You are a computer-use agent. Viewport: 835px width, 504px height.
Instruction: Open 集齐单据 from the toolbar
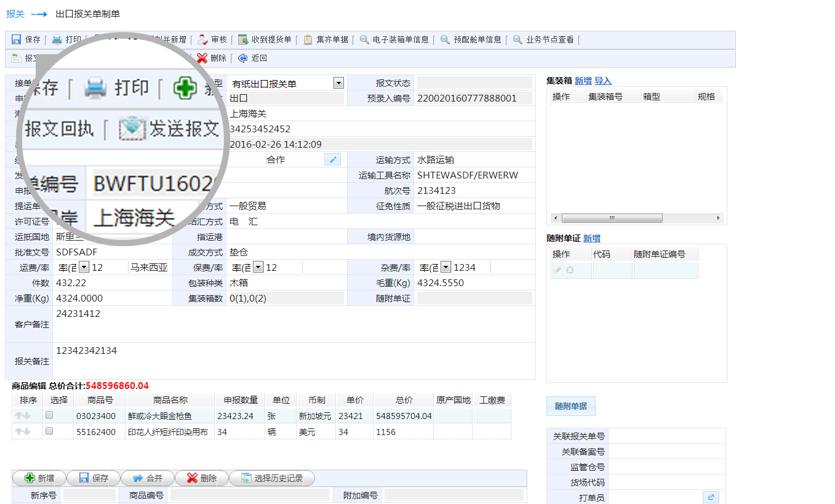[x=308, y=40]
